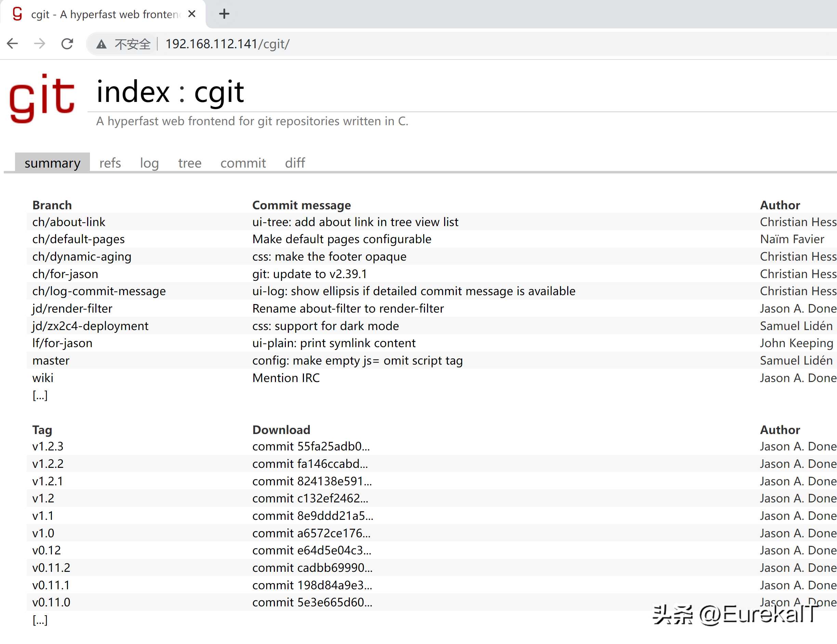Open the diff tab
This screenshot has height=644, width=837.
coord(295,163)
